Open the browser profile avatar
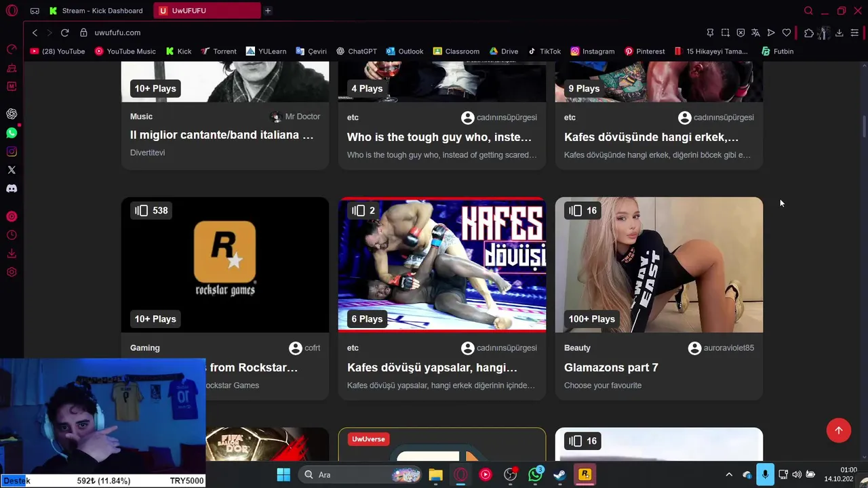Image resolution: width=868 pixels, height=488 pixels. coord(824,33)
